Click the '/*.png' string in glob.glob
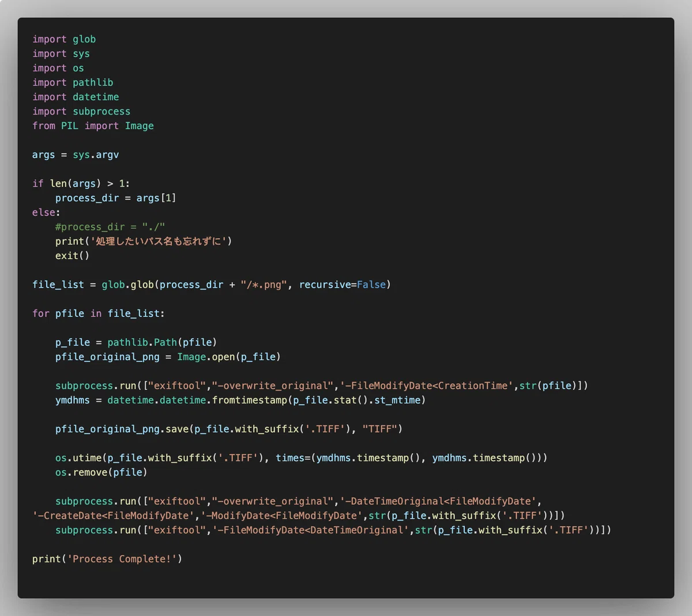The image size is (692, 616). point(264,284)
